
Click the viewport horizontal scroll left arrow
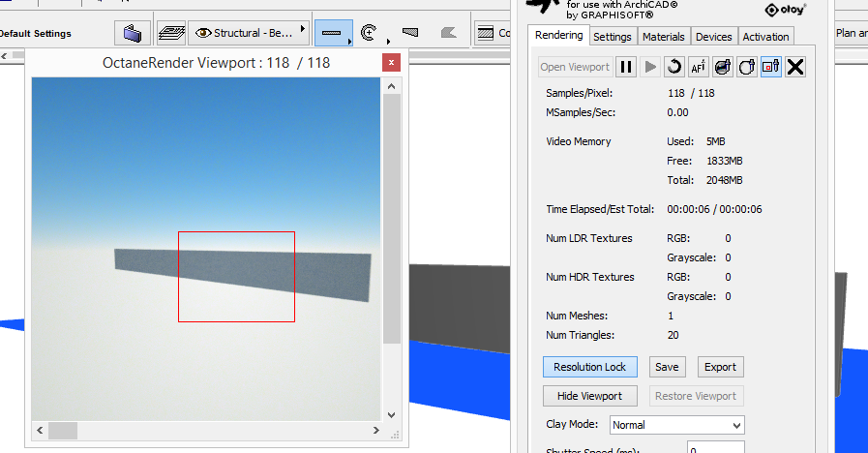coord(40,431)
